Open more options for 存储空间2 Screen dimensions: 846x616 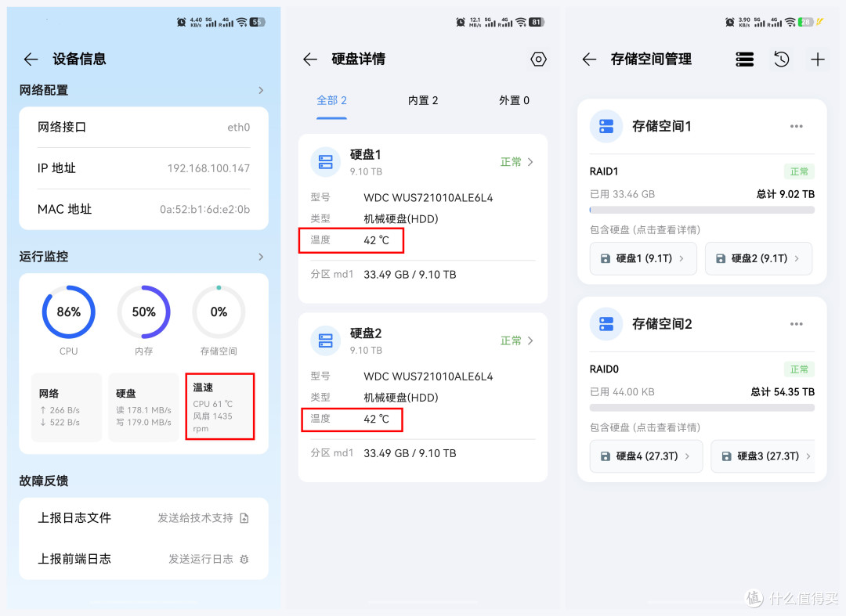(797, 324)
